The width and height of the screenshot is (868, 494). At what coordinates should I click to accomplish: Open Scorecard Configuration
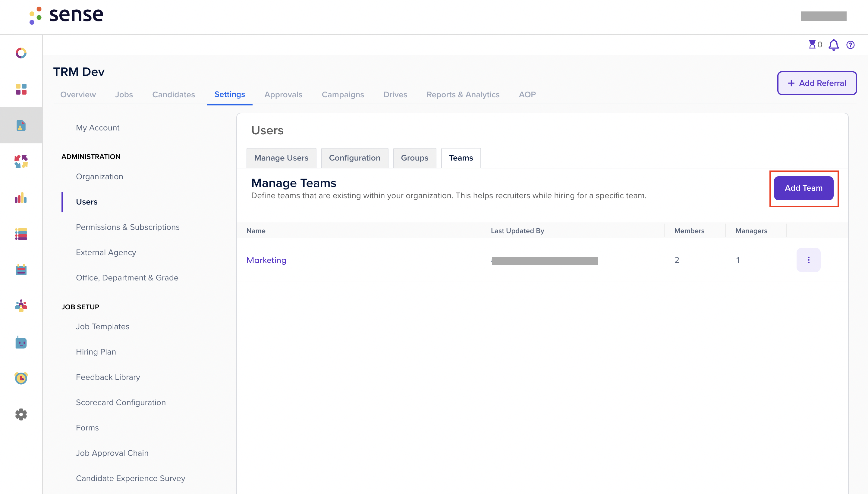tap(121, 402)
